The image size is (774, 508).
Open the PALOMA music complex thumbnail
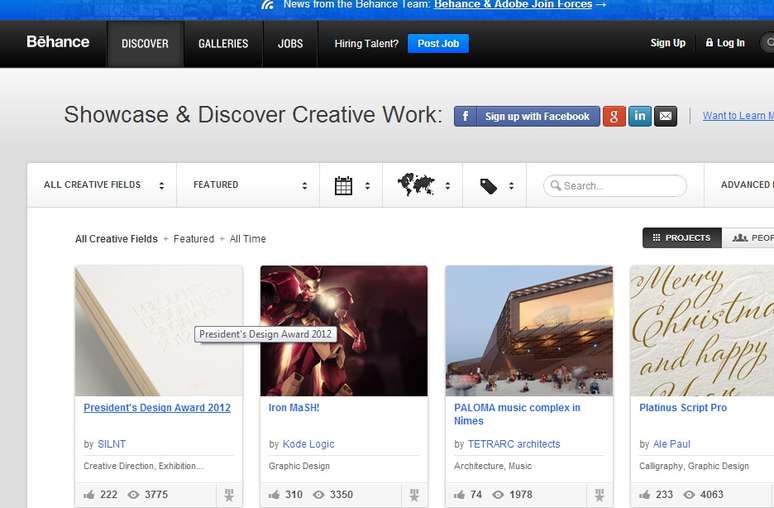529,330
